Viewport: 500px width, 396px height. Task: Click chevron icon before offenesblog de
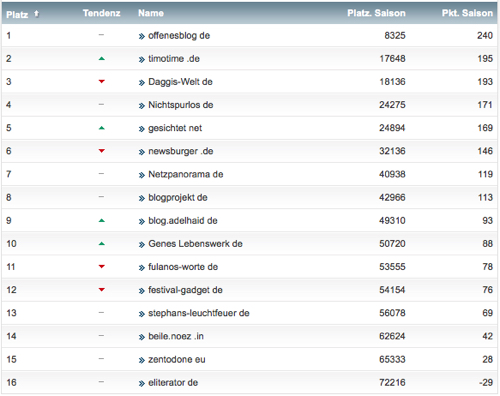[x=142, y=36]
